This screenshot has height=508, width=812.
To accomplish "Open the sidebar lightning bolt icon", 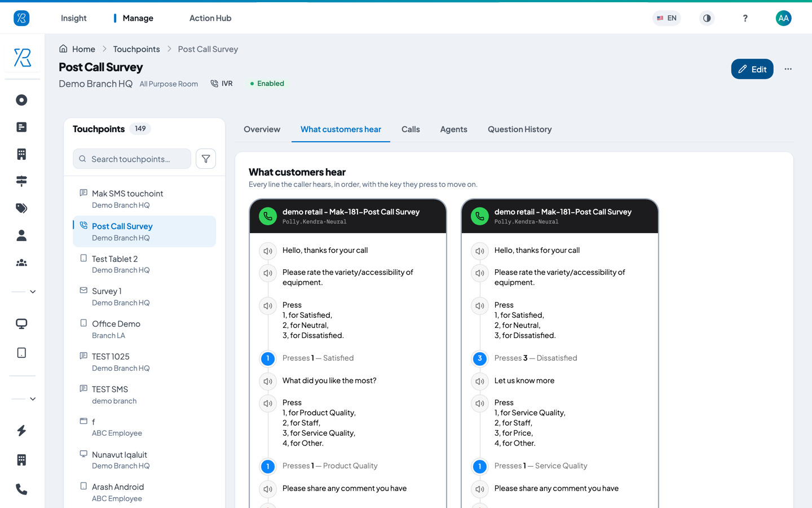I will (x=21, y=431).
